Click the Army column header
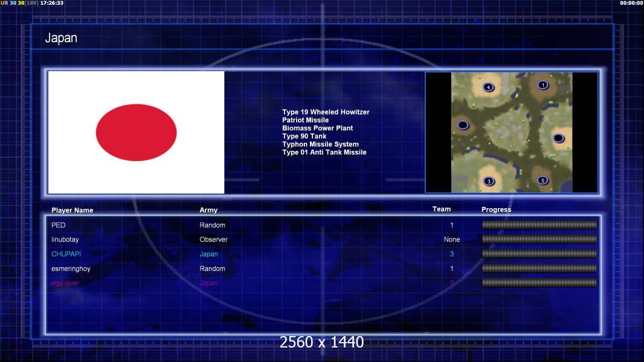 [x=208, y=210]
